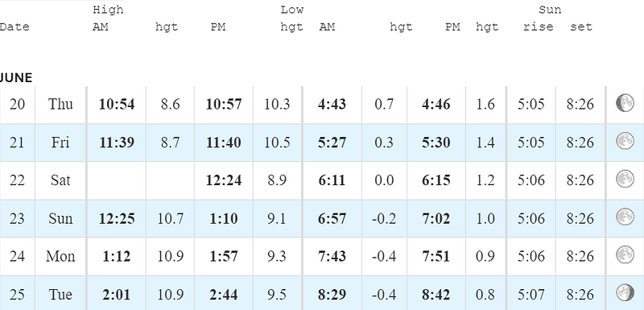Screen dimensions: 644x310
Task: Click the Sun rise column header
Action: pyautogui.click(x=538, y=27)
